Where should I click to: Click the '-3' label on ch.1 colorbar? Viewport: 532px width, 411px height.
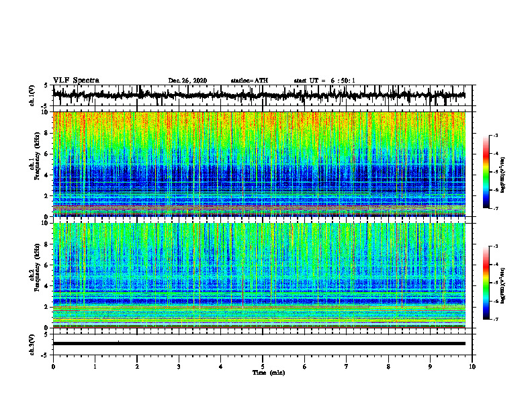(496, 135)
